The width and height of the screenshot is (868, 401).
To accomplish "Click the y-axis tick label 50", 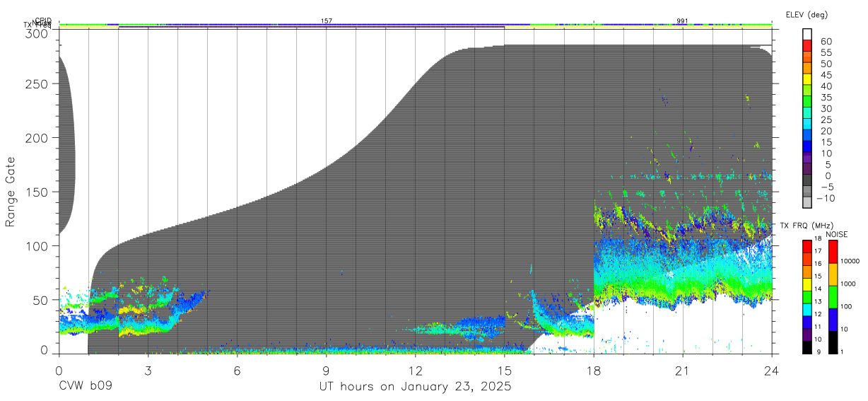I will [40, 300].
